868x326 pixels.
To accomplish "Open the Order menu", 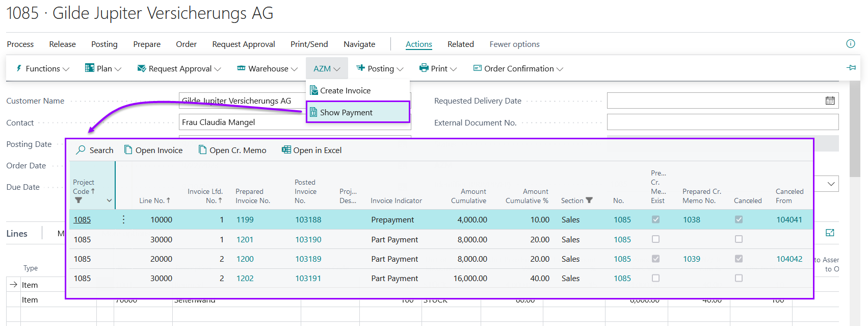I will [x=187, y=44].
